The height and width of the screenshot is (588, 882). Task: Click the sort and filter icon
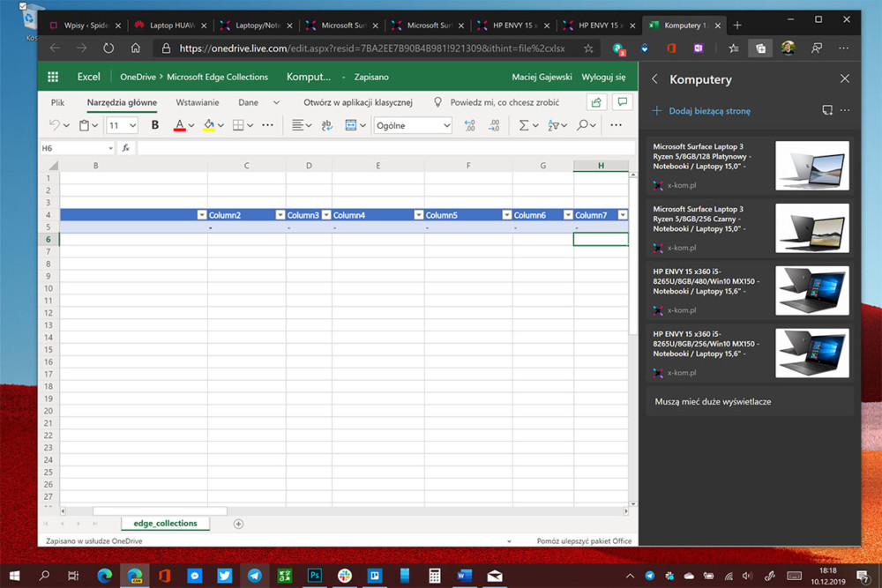(553, 125)
